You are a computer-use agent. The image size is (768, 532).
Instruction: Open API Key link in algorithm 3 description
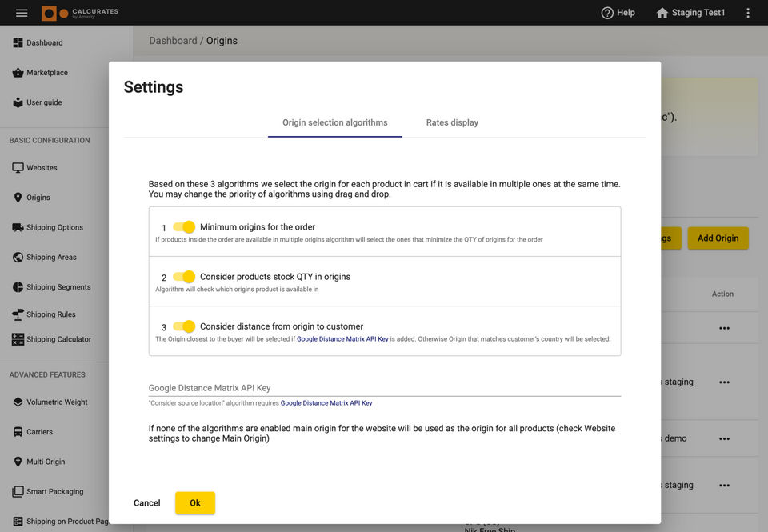coord(342,339)
